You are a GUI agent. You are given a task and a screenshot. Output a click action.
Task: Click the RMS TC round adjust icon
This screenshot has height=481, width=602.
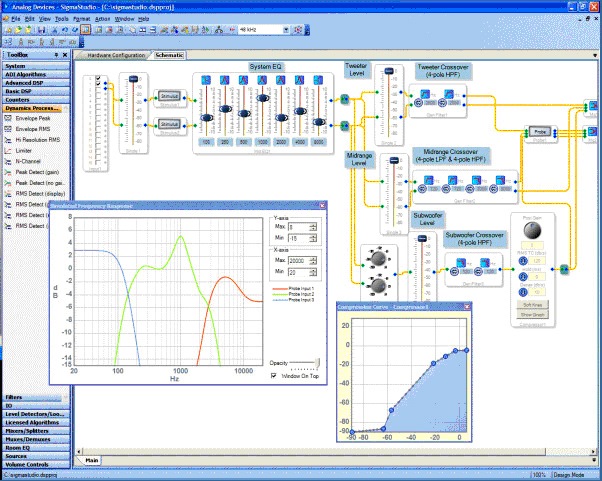pyautogui.click(x=523, y=261)
